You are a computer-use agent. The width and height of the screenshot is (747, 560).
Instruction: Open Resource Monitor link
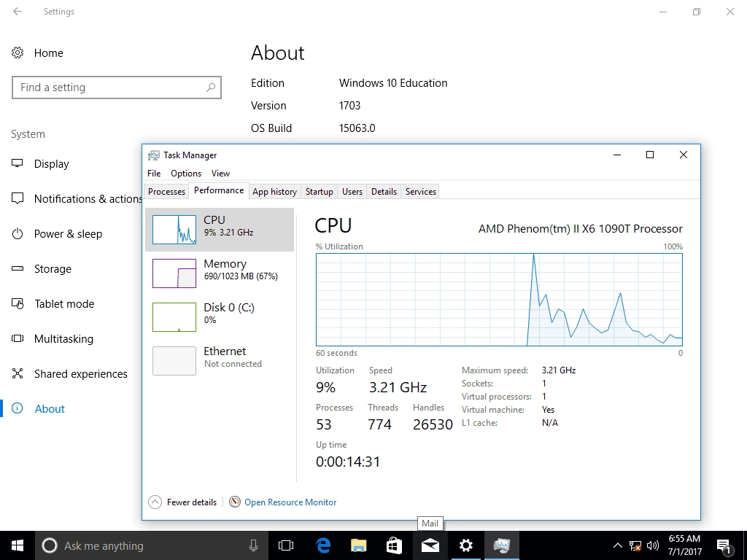(x=290, y=502)
